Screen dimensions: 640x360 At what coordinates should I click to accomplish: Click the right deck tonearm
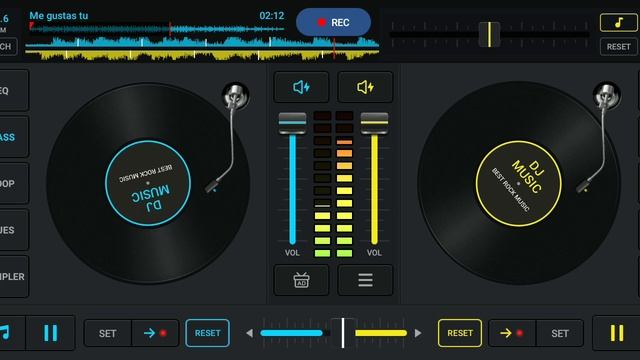point(598,137)
